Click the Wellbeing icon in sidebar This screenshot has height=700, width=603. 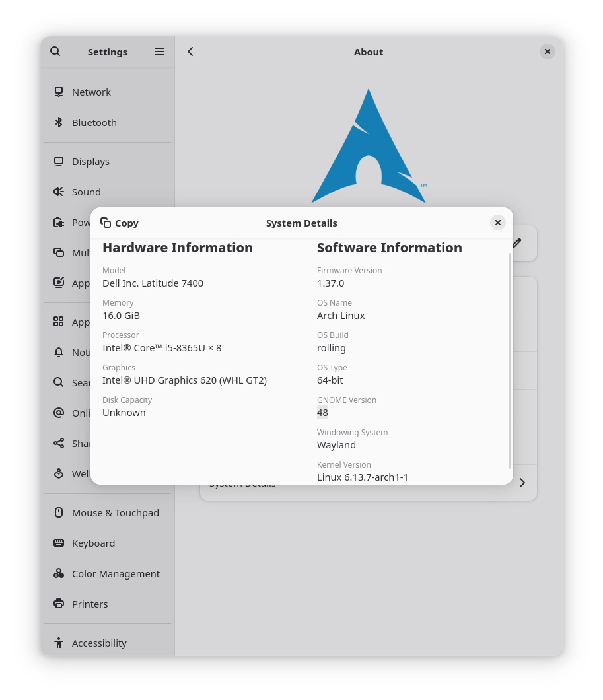[59, 473]
